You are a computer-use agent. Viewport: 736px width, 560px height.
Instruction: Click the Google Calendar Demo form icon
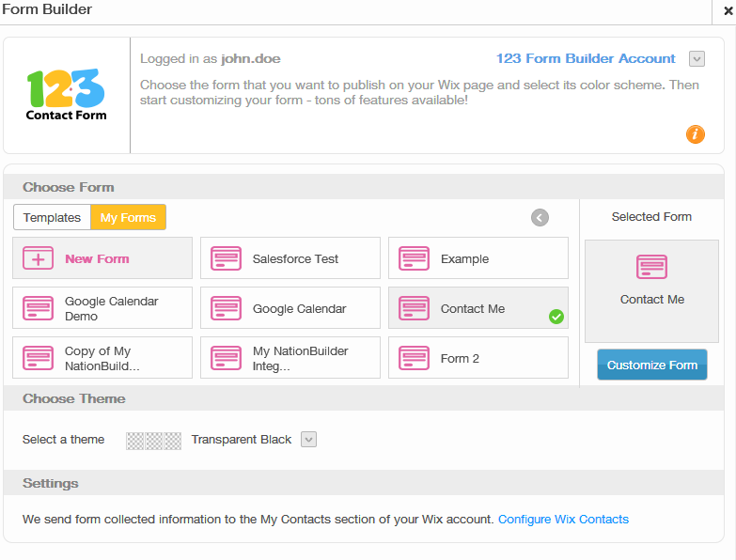click(x=38, y=308)
